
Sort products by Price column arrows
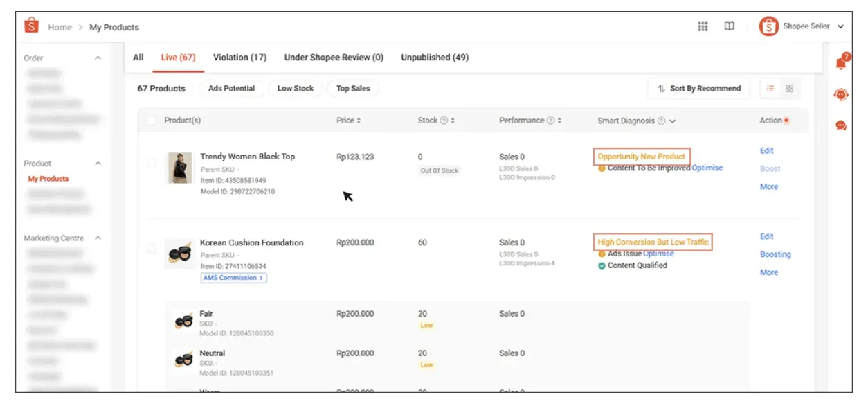[359, 121]
